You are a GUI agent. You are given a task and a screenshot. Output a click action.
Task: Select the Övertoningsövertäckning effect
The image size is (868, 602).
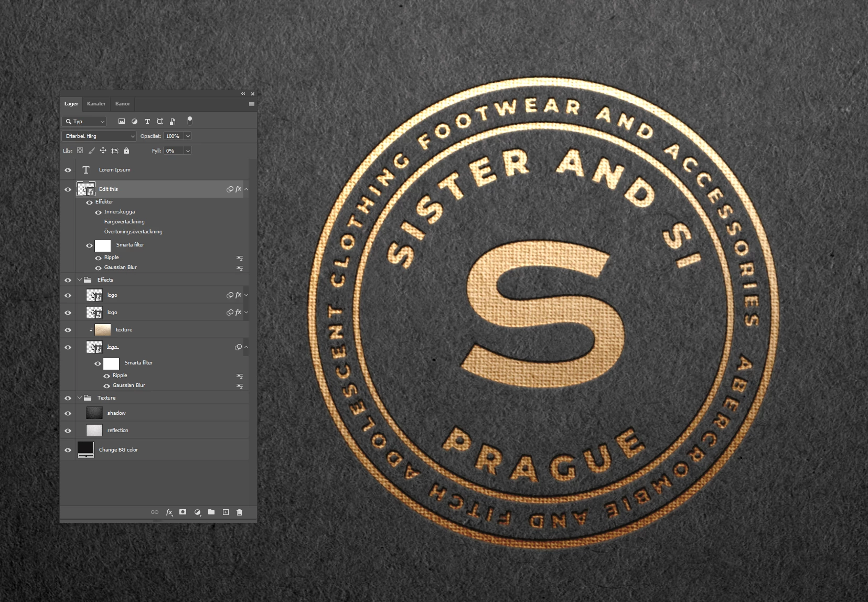click(133, 232)
